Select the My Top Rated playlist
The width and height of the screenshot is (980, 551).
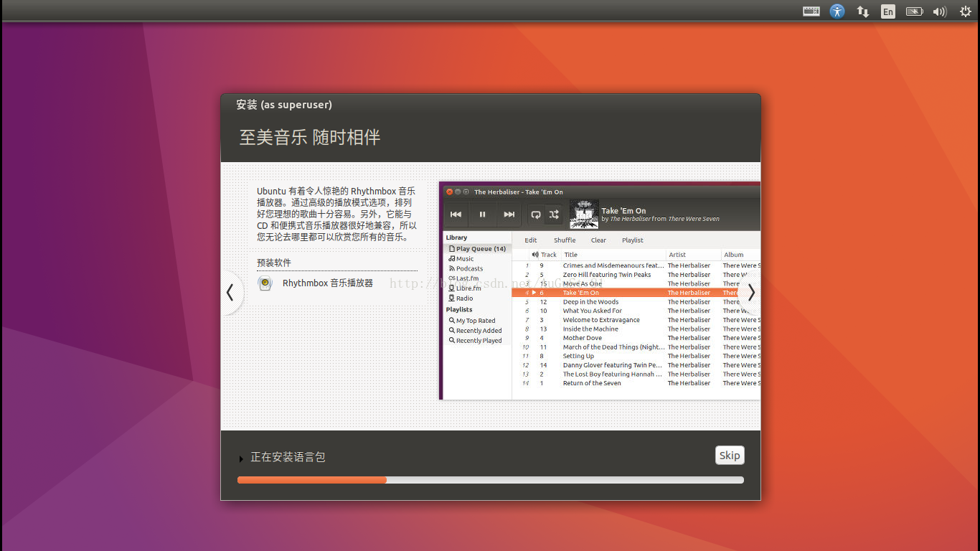pyautogui.click(x=477, y=321)
